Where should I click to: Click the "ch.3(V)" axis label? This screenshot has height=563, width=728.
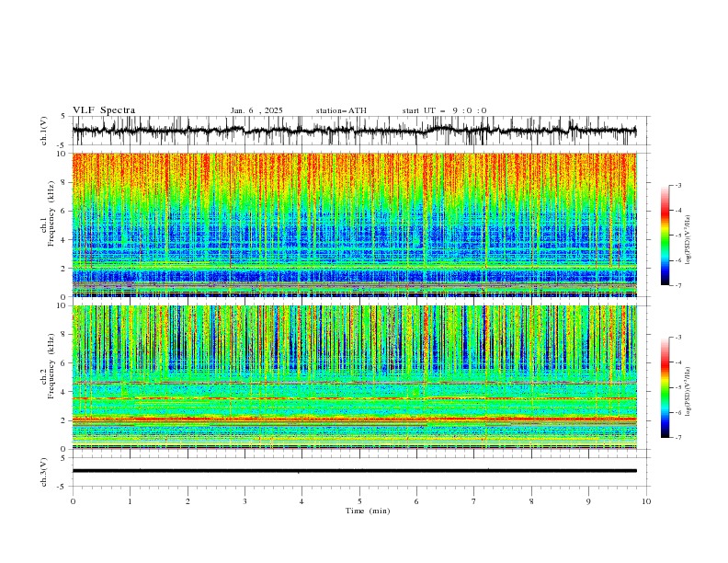(x=44, y=472)
